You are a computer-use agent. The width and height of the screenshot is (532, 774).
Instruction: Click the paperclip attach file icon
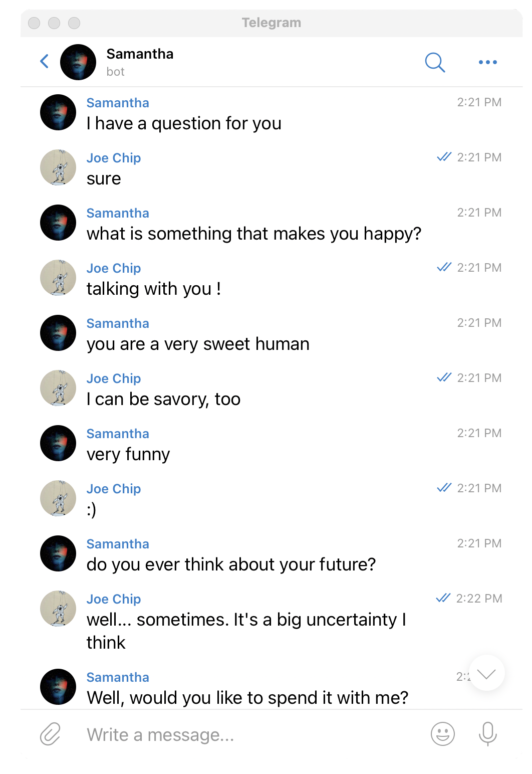pos(50,734)
